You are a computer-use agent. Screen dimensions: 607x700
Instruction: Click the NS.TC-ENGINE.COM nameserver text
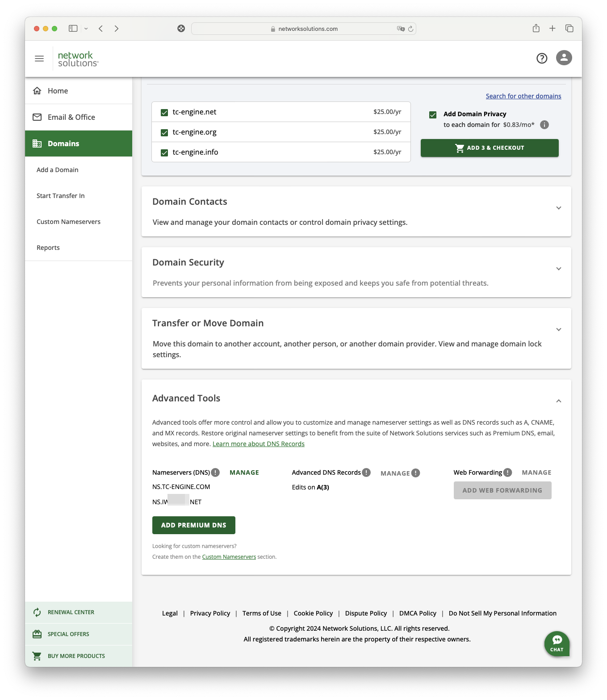[181, 487]
